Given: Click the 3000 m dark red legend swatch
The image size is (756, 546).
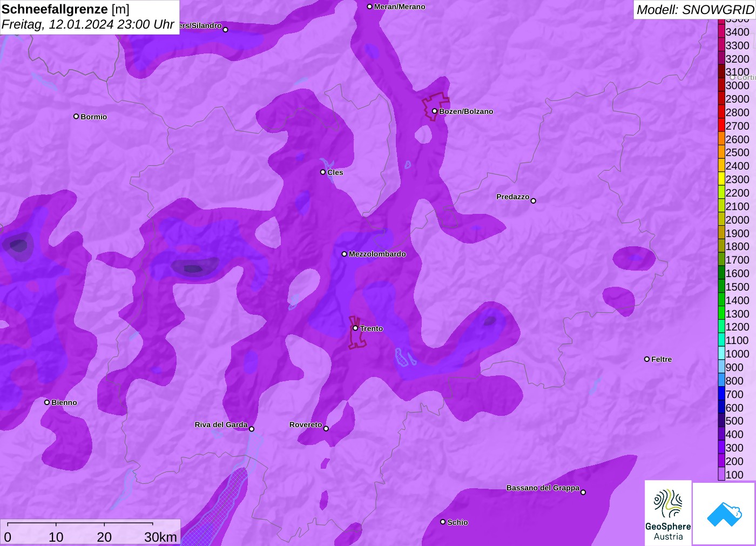Looking at the screenshot, I should click(721, 85).
